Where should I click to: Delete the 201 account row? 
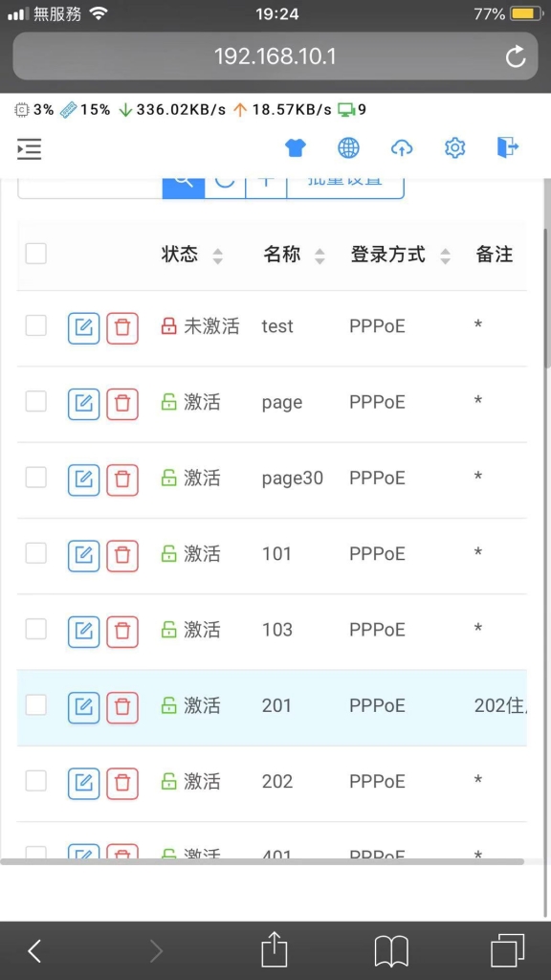122,707
